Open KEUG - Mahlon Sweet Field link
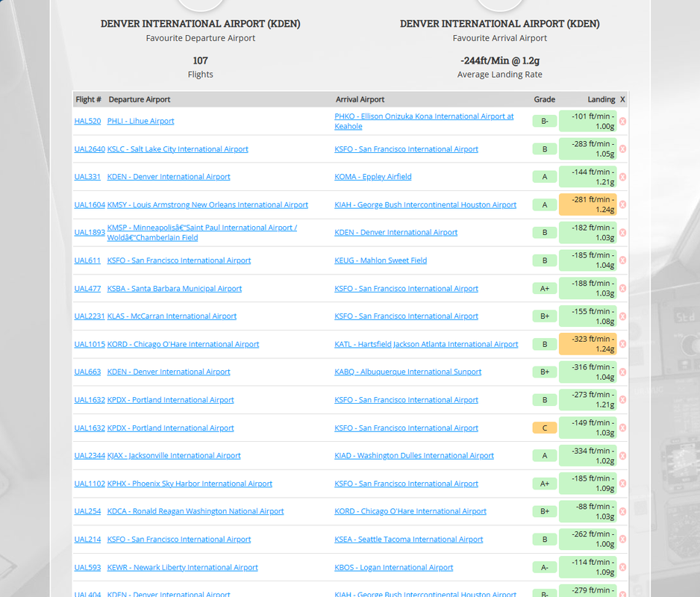The width and height of the screenshot is (700, 597). pos(381,260)
